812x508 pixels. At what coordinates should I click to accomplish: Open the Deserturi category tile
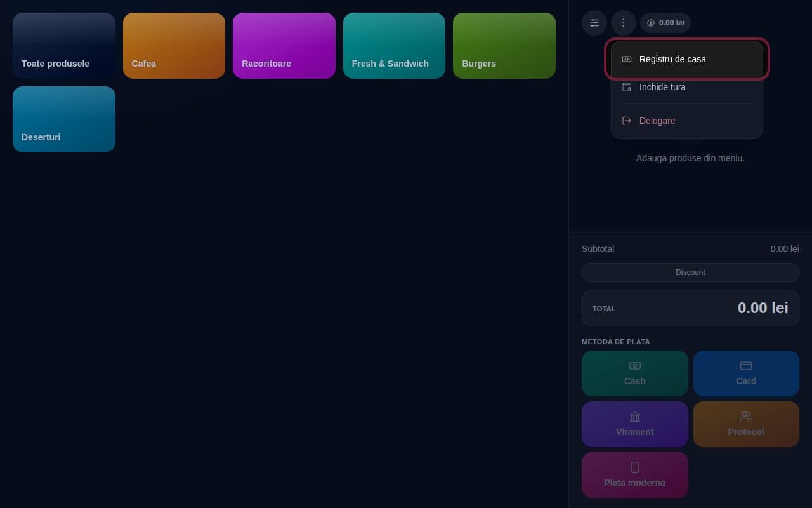[64, 119]
